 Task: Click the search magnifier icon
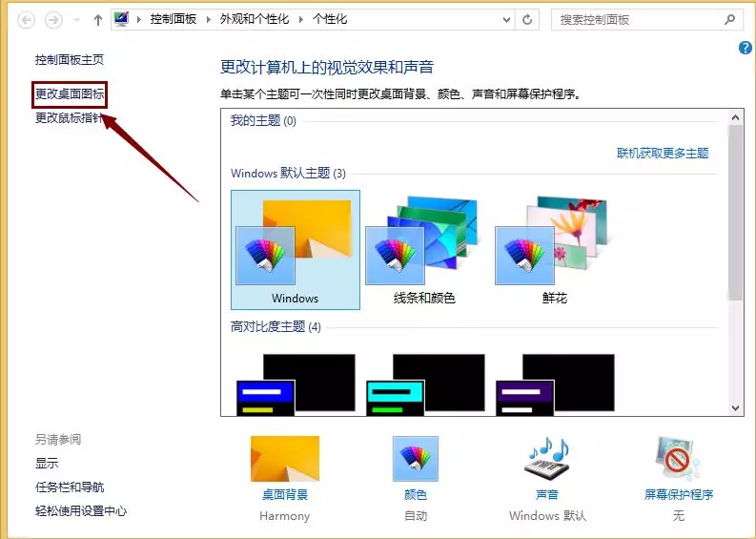[x=729, y=20]
